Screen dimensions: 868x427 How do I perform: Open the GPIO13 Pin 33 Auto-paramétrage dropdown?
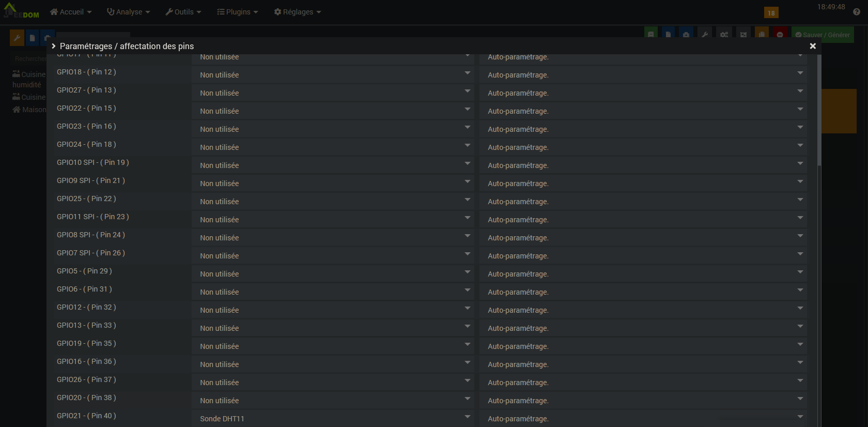(x=643, y=328)
